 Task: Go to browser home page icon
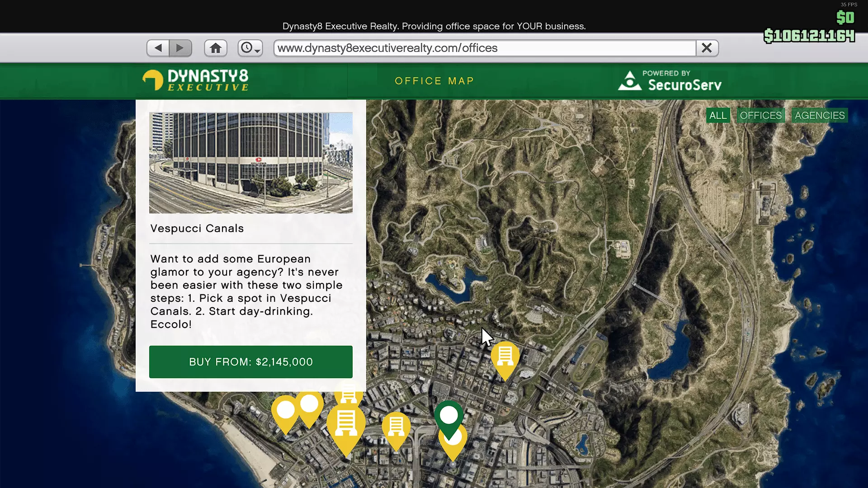[216, 48]
